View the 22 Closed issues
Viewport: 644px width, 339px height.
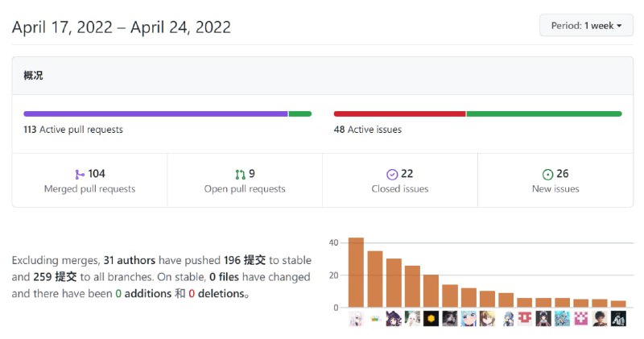point(400,181)
